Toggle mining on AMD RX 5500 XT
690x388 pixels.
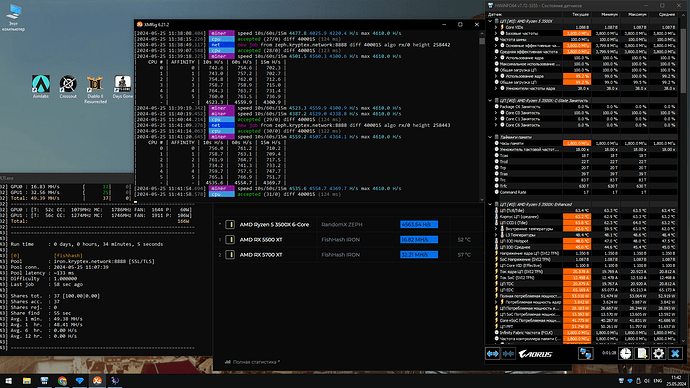(x=230, y=240)
